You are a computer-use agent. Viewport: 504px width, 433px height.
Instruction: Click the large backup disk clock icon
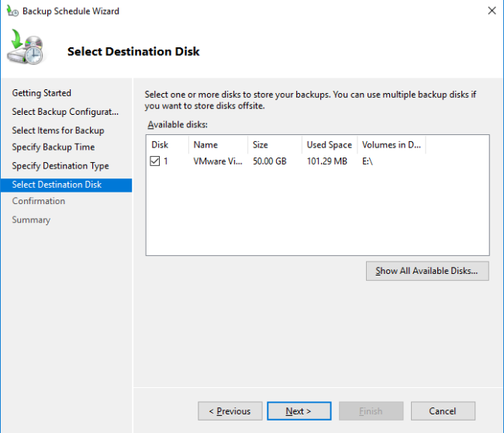click(x=26, y=47)
